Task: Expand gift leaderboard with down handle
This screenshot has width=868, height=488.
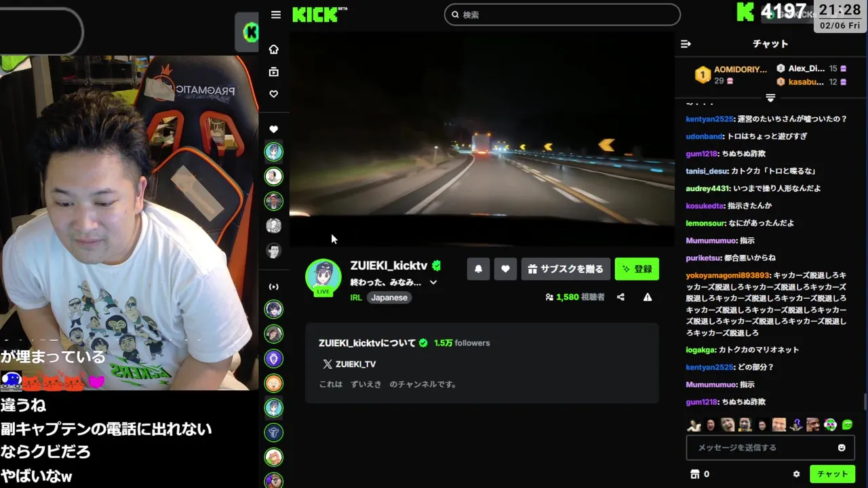Action: click(770, 98)
